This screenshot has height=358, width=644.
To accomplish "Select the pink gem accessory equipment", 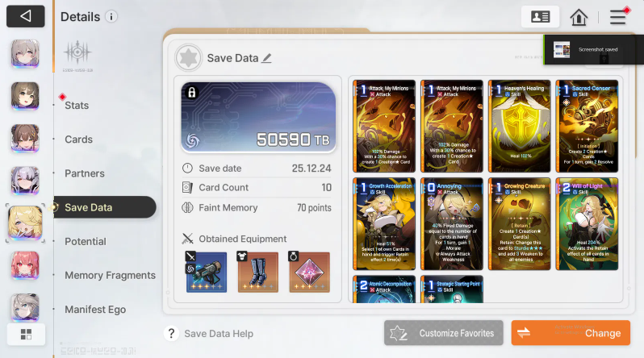I will [x=309, y=272].
